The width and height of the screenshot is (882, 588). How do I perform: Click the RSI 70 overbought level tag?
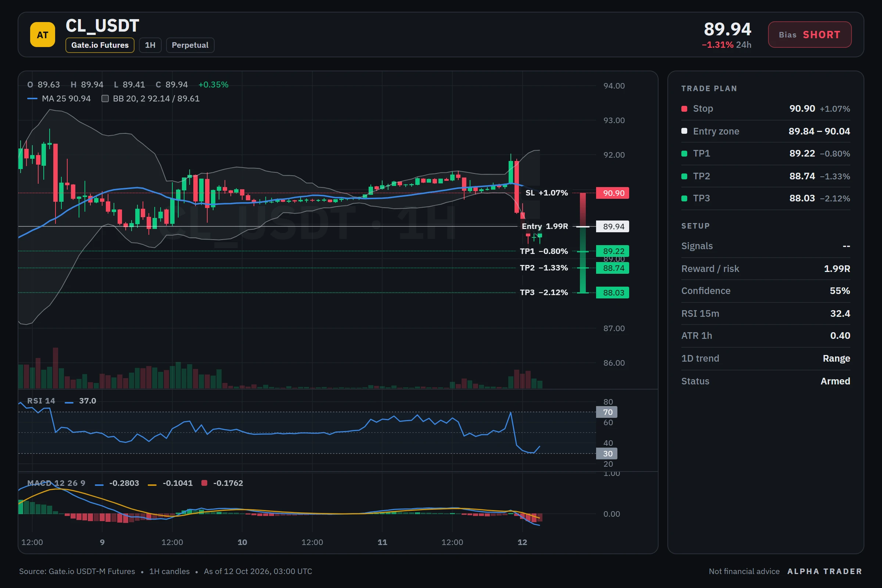tap(606, 412)
